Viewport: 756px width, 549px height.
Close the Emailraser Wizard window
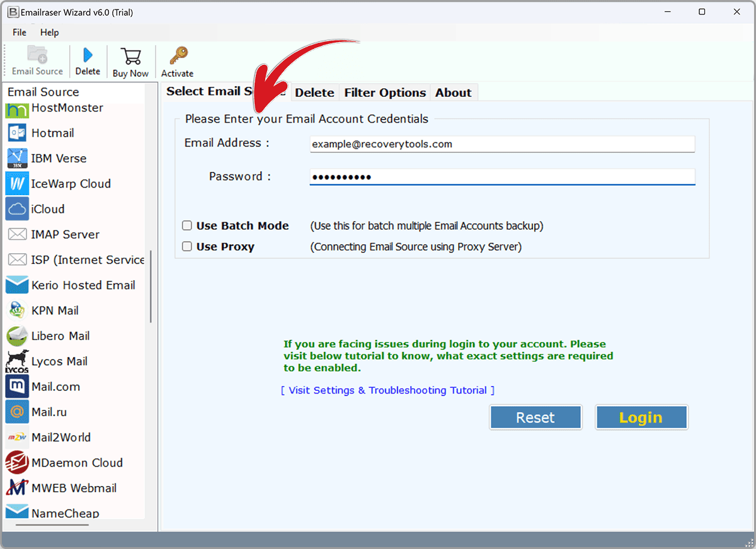736,12
